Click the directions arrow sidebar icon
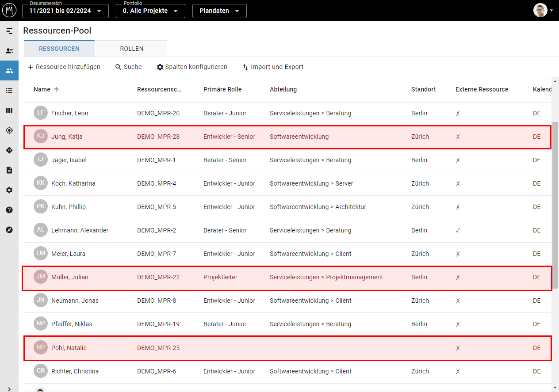The width and height of the screenshot is (559, 392). [x=9, y=150]
